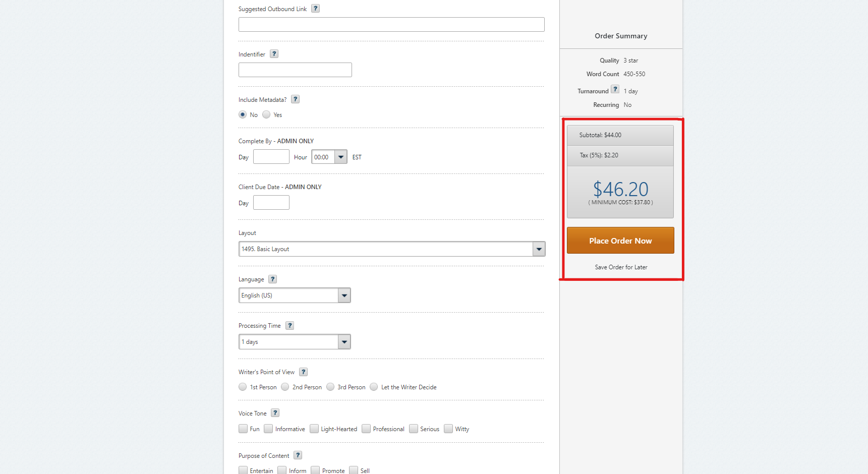Click the Identifier help icon
The height and width of the screenshot is (474, 868).
coord(274,53)
